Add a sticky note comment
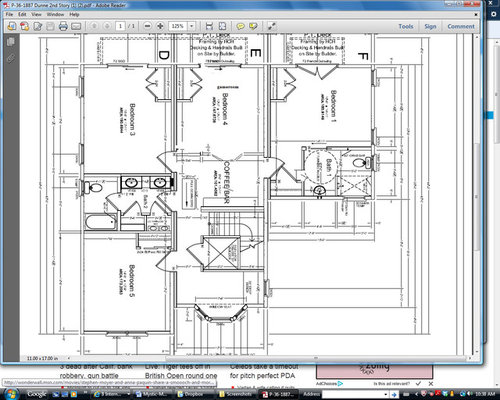This screenshot has height=400, width=500. coord(240,26)
